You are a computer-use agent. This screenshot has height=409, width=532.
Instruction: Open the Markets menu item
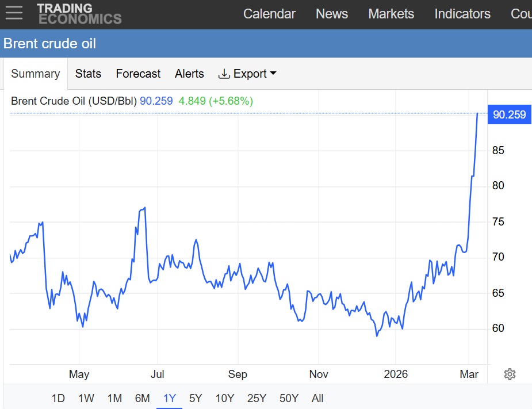coord(391,14)
